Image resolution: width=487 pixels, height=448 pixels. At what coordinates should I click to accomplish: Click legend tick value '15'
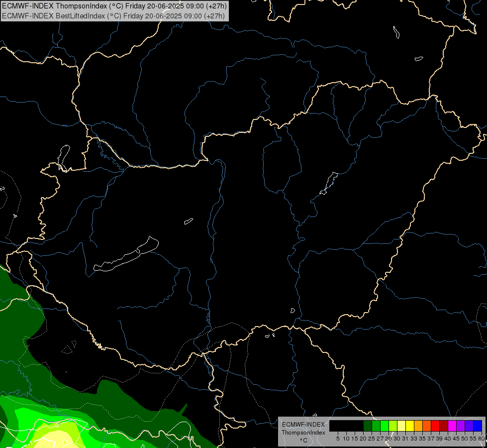(355, 439)
